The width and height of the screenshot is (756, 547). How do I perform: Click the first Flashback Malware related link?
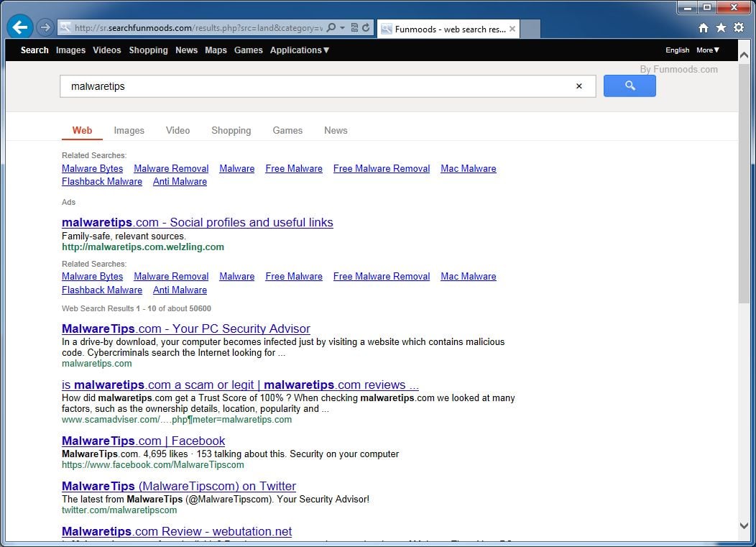[x=102, y=181]
